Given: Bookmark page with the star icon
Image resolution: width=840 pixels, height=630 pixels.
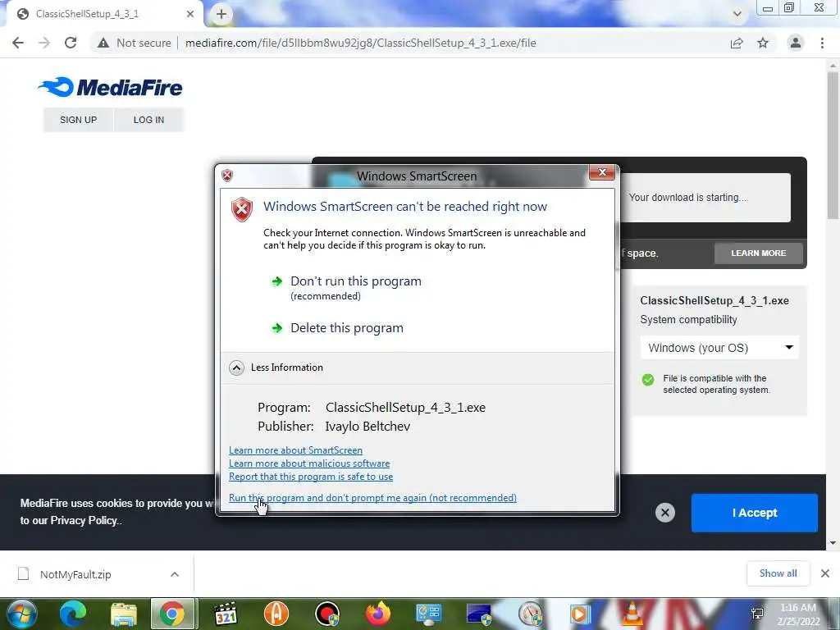Looking at the screenshot, I should click(x=763, y=43).
